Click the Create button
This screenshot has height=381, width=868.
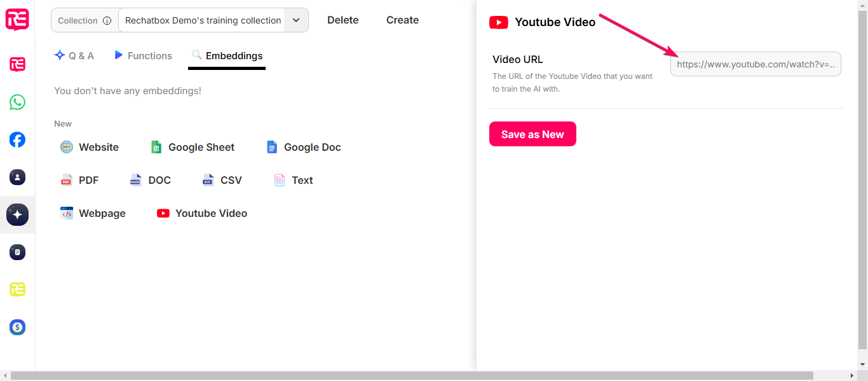[402, 20]
